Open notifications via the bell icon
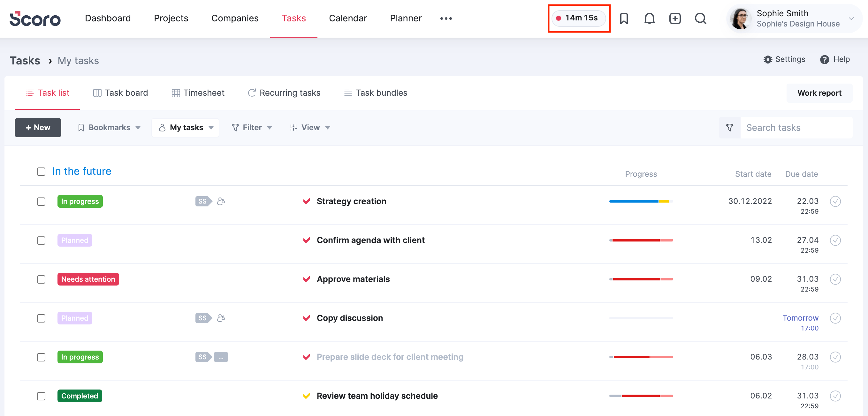This screenshot has height=416, width=868. coord(649,19)
